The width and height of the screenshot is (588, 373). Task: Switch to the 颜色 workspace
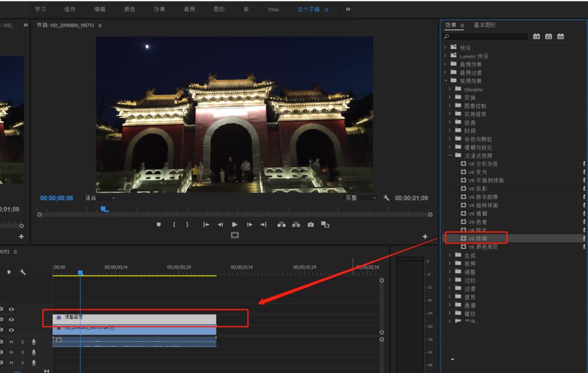pyautogui.click(x=130, y=9)
